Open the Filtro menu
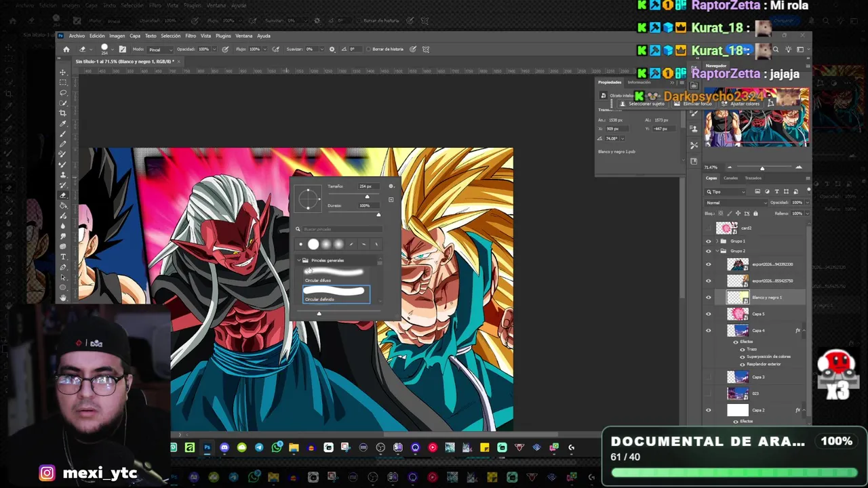The height and width of the screenshot is (488, 868). [x=191, y=36]
